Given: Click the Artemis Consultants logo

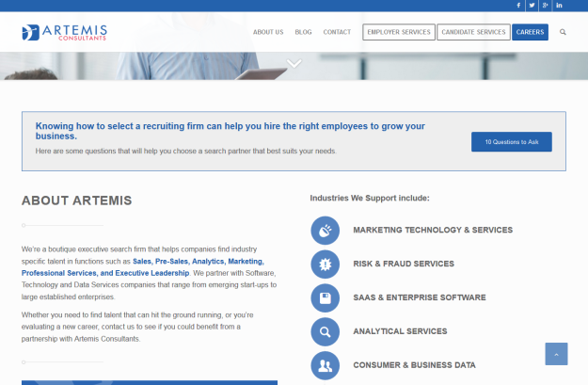Looking at the screenshot, I should [x=66, y=33].
